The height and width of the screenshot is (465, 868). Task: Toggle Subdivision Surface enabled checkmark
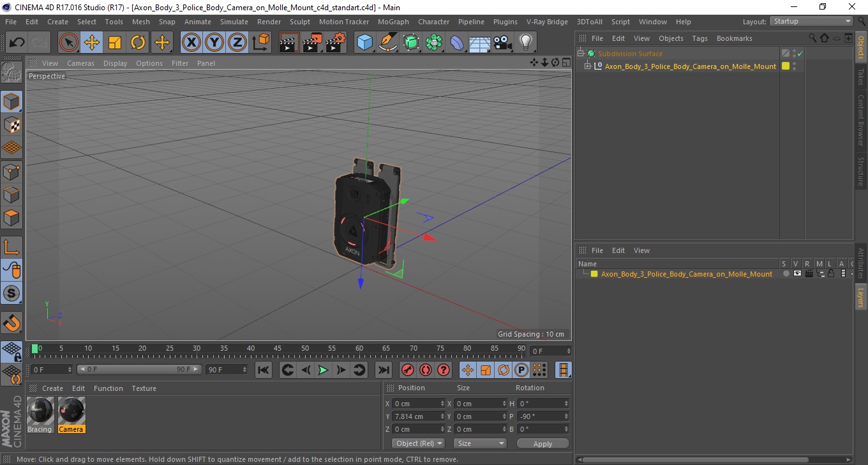click(800, 54)
